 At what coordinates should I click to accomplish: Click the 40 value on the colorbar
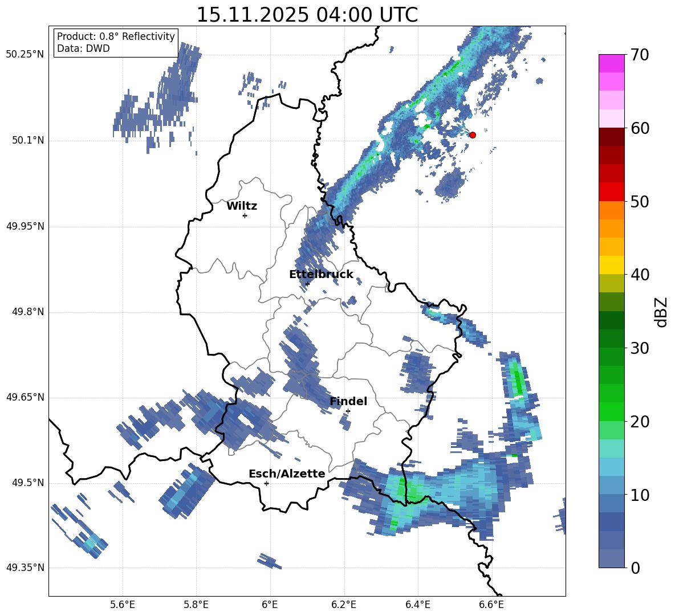640,275
